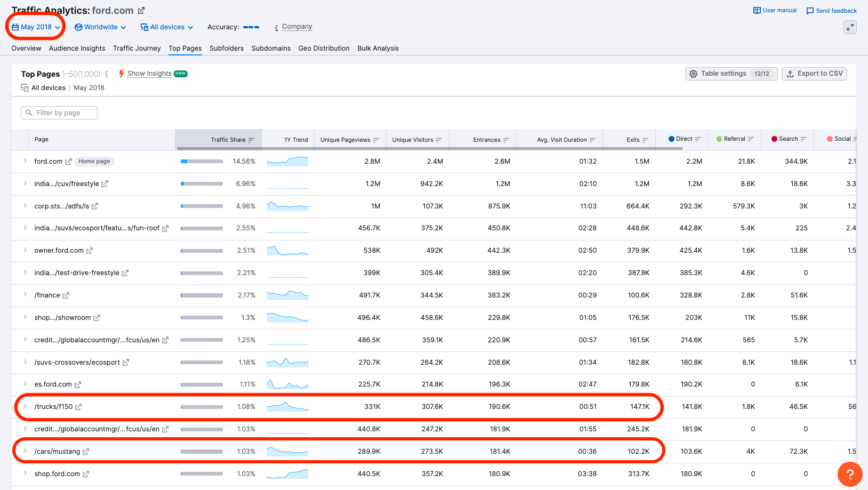This screenshot has height=490, width=868.
Task: Open external link for /trucks/f150
Action: 78,407
